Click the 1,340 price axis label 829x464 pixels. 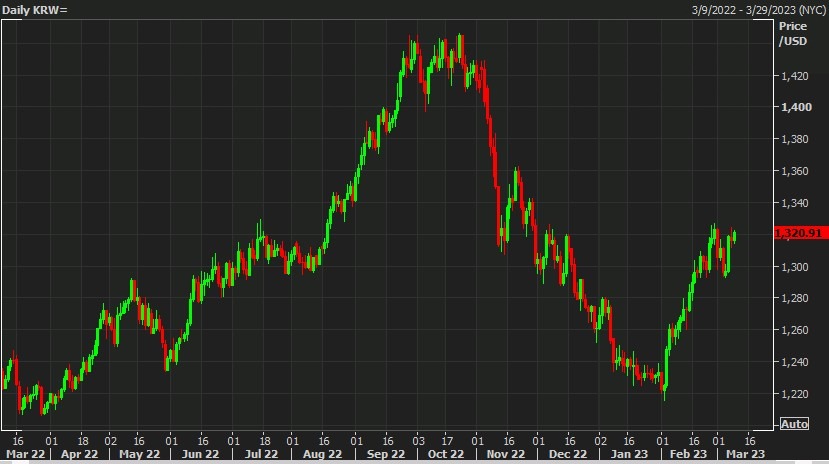coord(795,203)
